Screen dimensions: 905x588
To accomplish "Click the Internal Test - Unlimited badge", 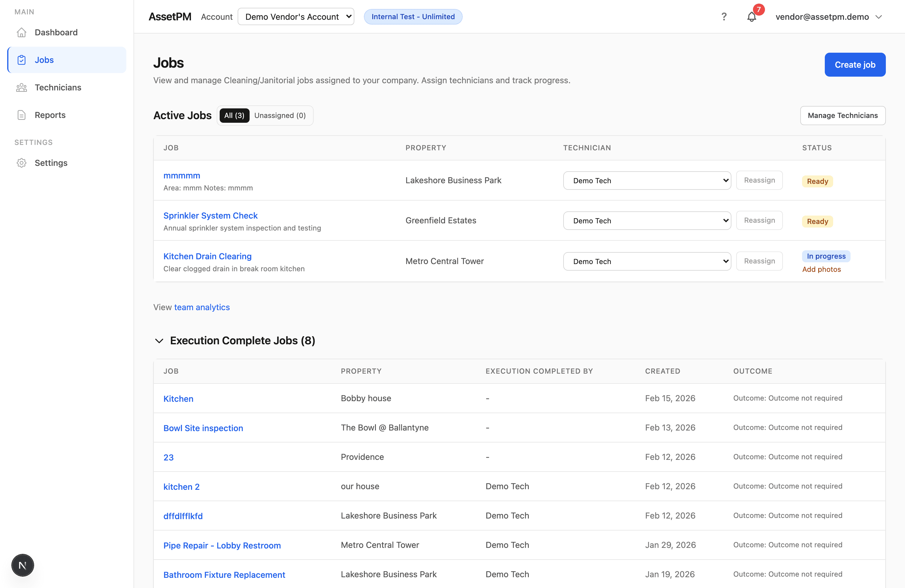I will 413,16.
